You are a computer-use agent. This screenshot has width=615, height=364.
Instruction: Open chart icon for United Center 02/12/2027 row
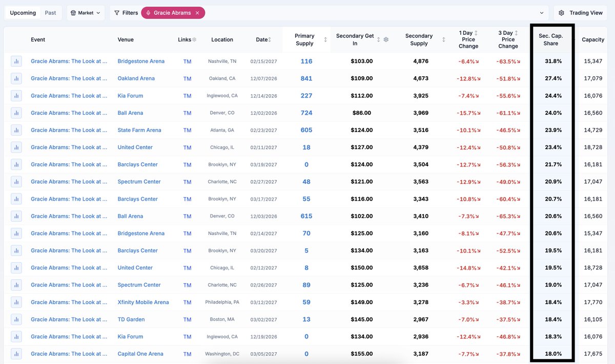click(16, 268)
